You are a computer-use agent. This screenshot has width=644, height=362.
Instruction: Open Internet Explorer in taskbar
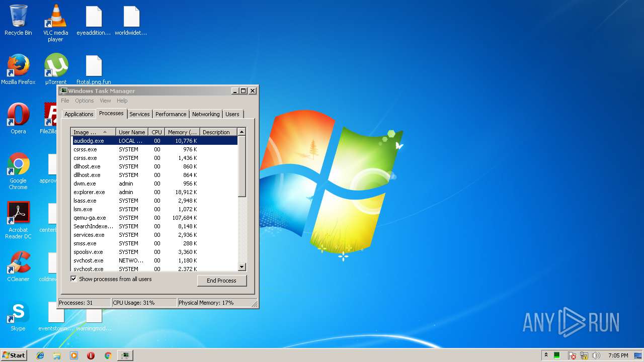point(40,355)
